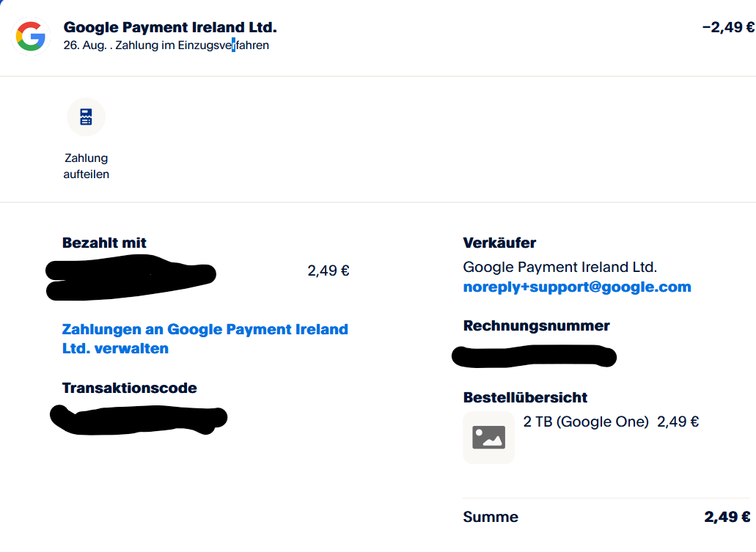Click the 2,49 € amount beside payment method
The image size is (756, 552).
tap(329, 271)
